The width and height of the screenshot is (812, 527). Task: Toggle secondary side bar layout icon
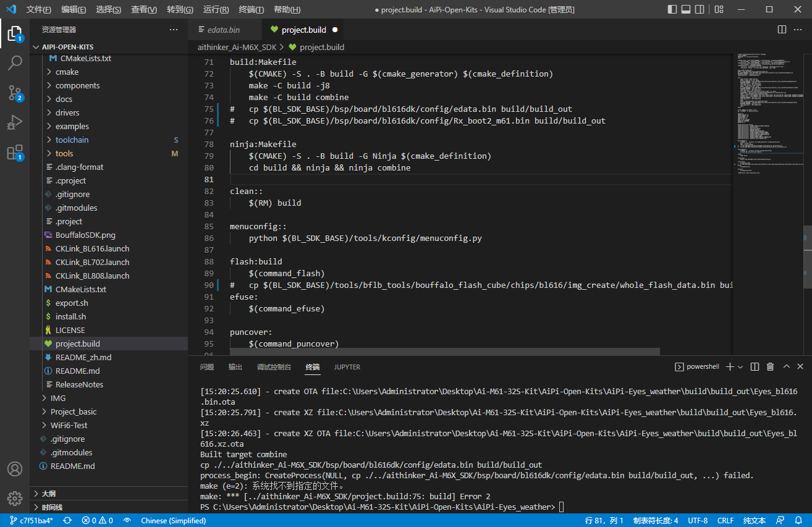(701, 9)
